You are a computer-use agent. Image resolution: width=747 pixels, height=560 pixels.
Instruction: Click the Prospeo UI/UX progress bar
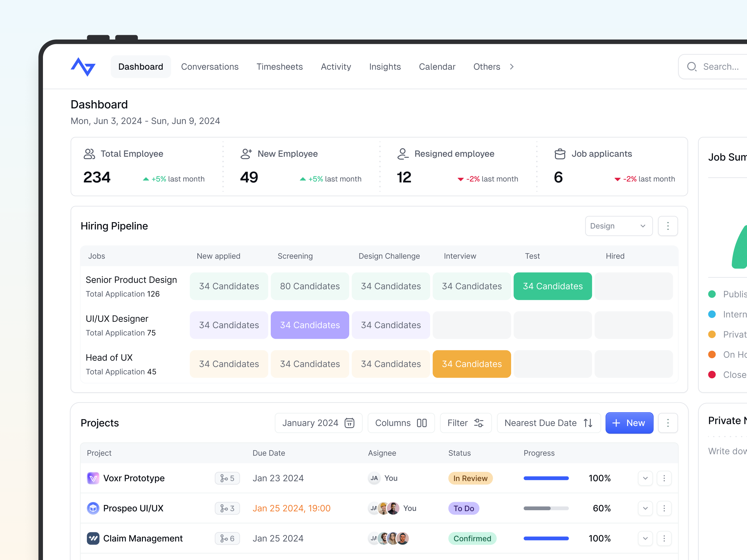pyautogui.click(x=546, y=508)
